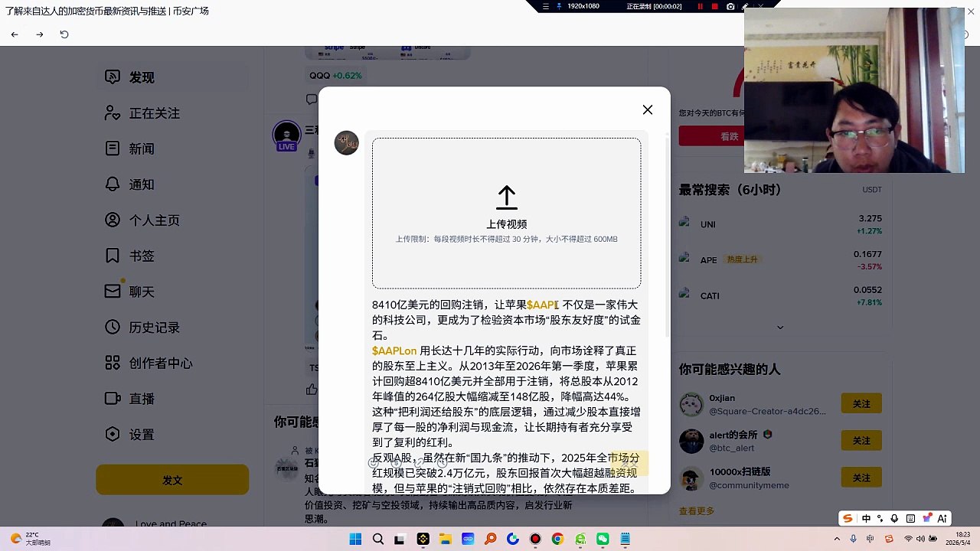Open WeChat from taskbar
The width and height of the screenshot is (980, 551).
coord(603,539)
